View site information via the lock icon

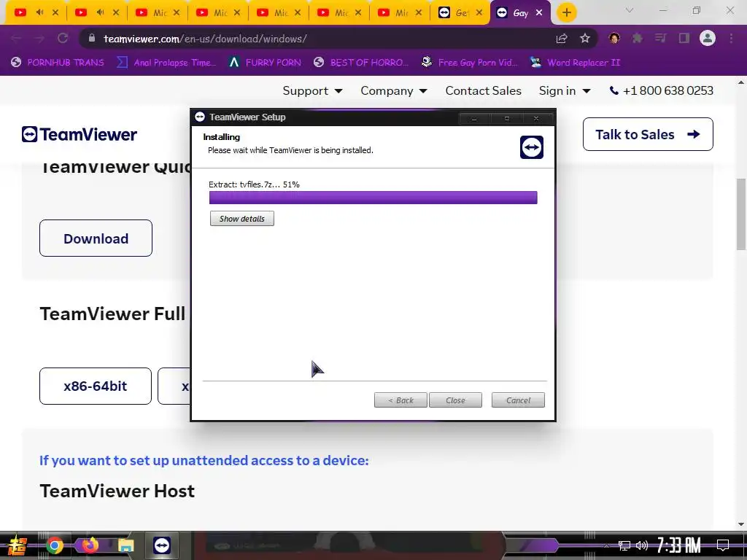click(x=92, y=39)
